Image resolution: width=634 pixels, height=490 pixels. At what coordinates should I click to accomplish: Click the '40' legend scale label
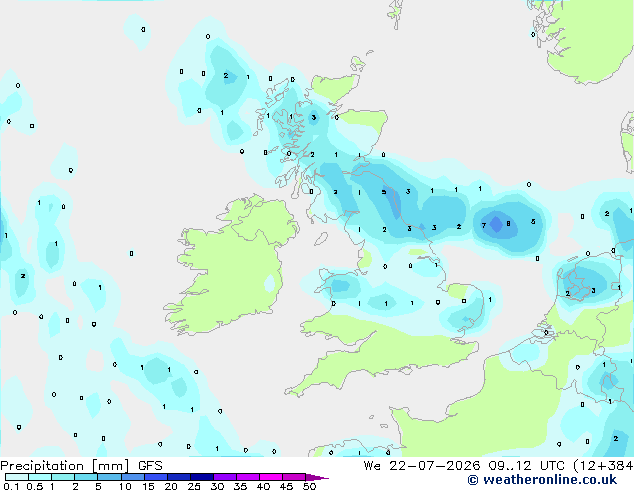coord(263,486)
